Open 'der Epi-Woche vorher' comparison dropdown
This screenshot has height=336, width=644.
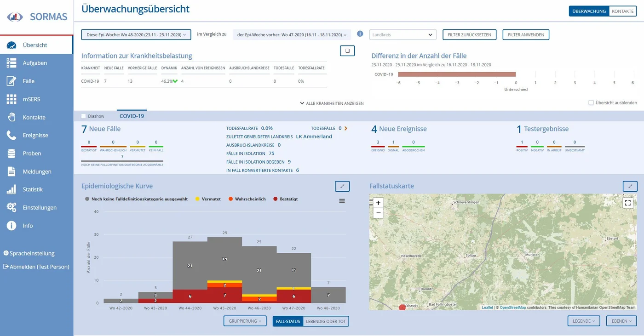[292, 34]
